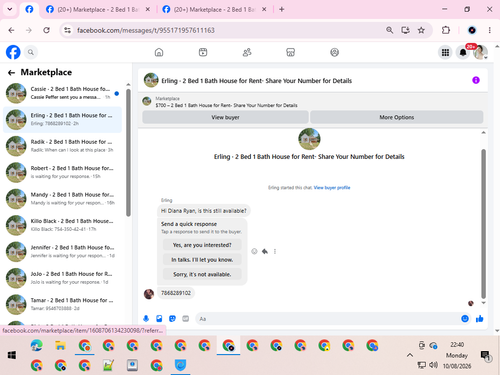Open the Windows Start menu
The image size is (500, 375).
pos(12,355)
